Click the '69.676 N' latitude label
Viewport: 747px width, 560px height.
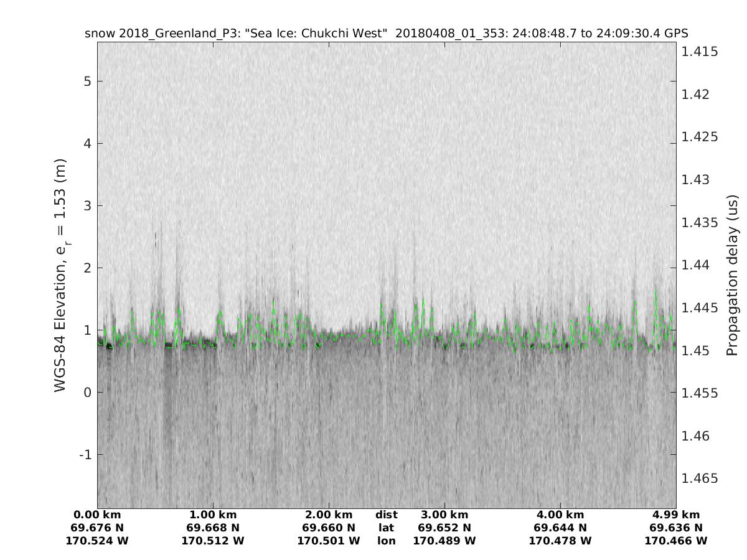click(97, 528)
